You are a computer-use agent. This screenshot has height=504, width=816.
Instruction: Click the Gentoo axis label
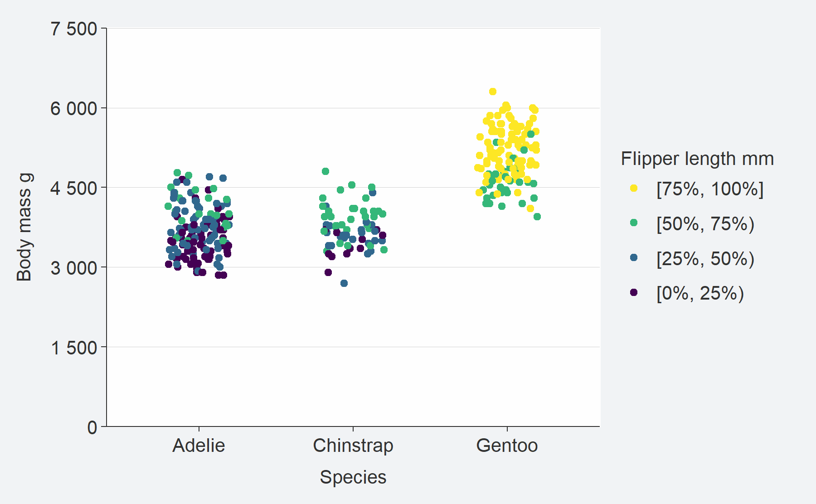pos(507,446)
